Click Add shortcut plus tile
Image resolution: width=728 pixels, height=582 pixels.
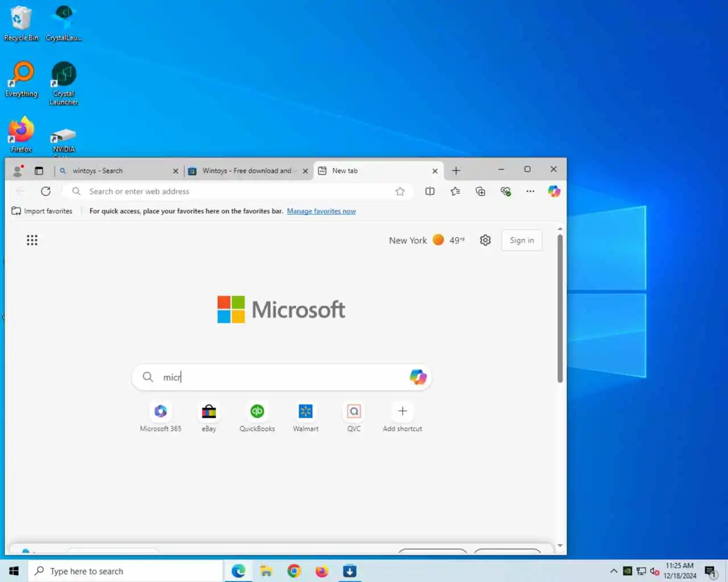[x=402, y=417]
